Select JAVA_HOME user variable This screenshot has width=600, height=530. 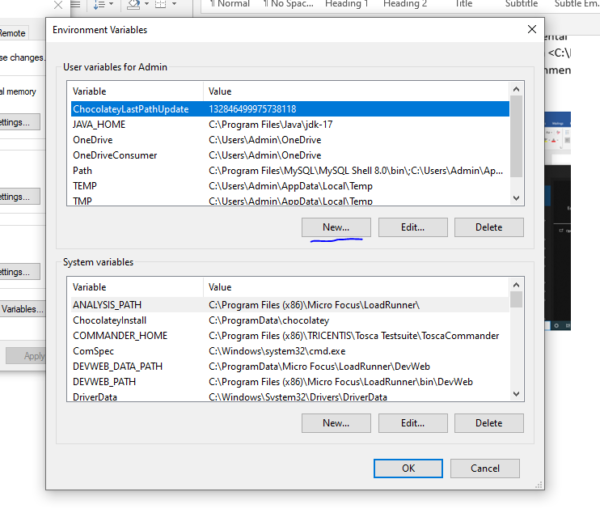(290, 124)
